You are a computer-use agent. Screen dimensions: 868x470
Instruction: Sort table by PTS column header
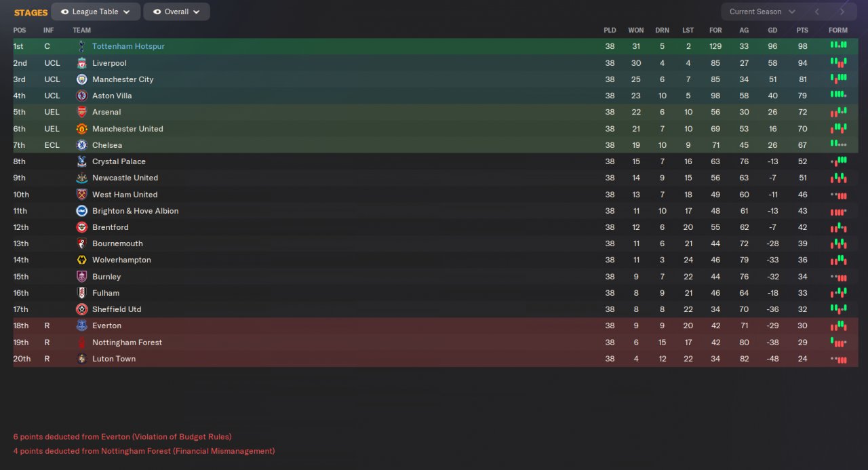(x=802, y=30)
